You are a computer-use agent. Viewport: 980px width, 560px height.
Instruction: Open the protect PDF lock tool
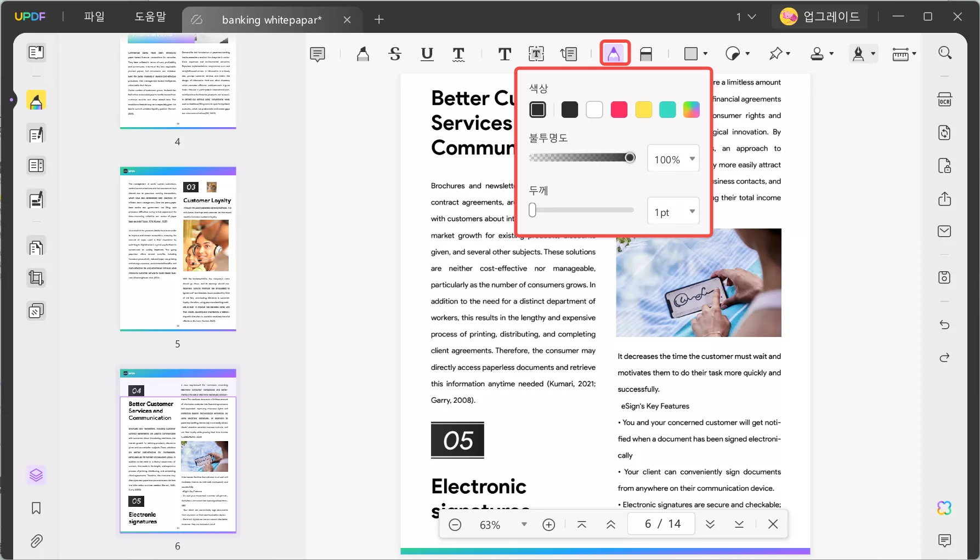point(944,165)
